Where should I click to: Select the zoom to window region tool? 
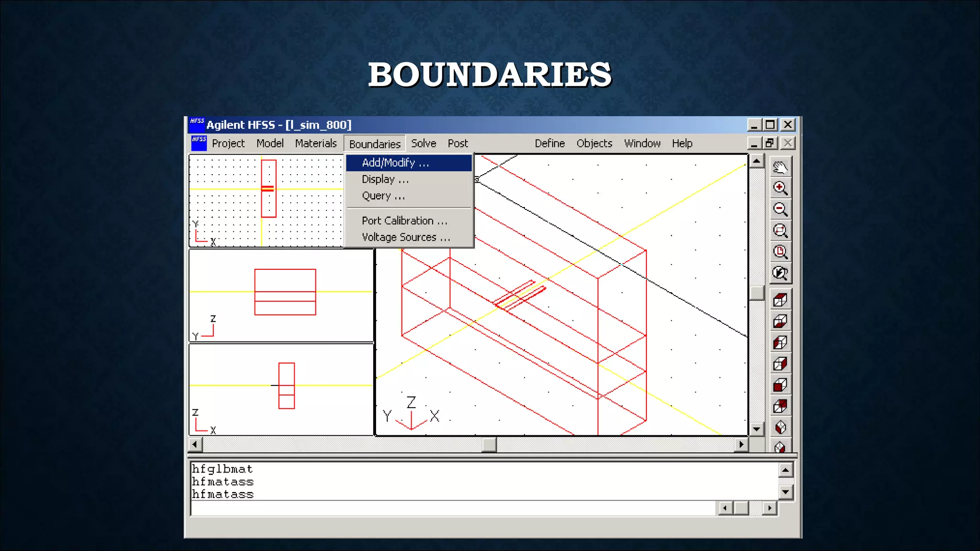coord(780,231)
